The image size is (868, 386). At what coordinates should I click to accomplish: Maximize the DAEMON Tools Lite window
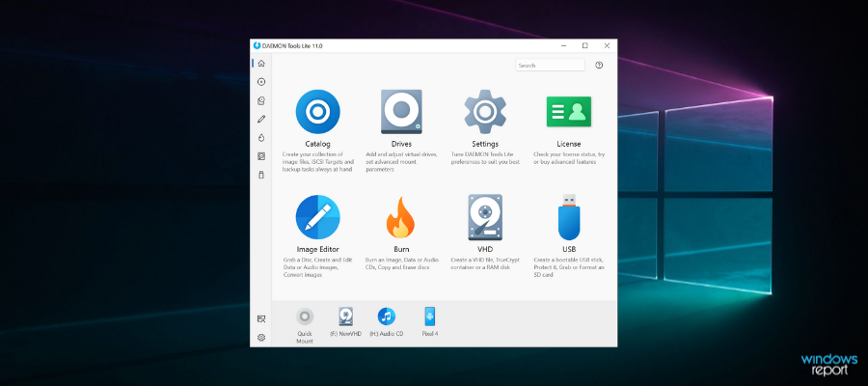point(585,46)
